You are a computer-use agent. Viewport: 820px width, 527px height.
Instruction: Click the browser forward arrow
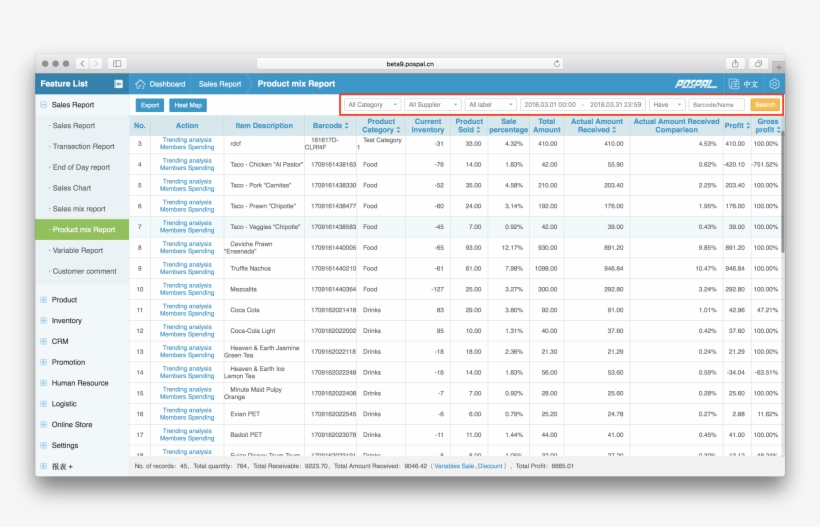96,64
